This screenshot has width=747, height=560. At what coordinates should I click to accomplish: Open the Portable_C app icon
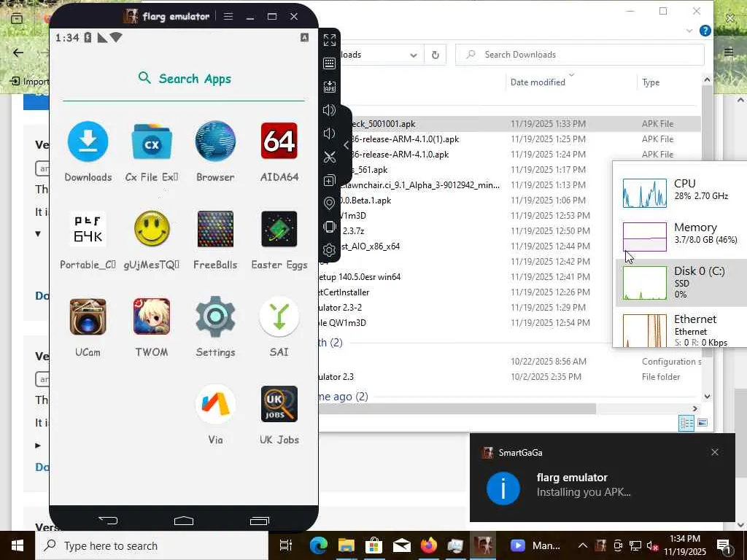pos(88,230)
